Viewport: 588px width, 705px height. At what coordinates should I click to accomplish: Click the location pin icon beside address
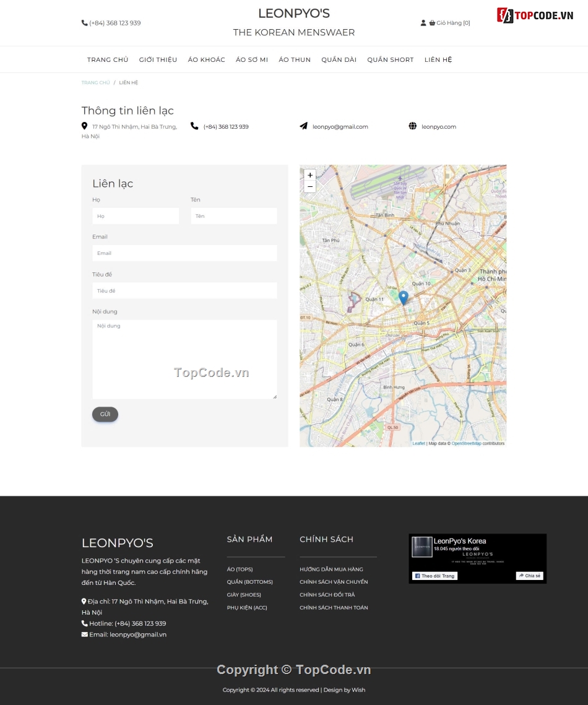[x=85, y=126]
